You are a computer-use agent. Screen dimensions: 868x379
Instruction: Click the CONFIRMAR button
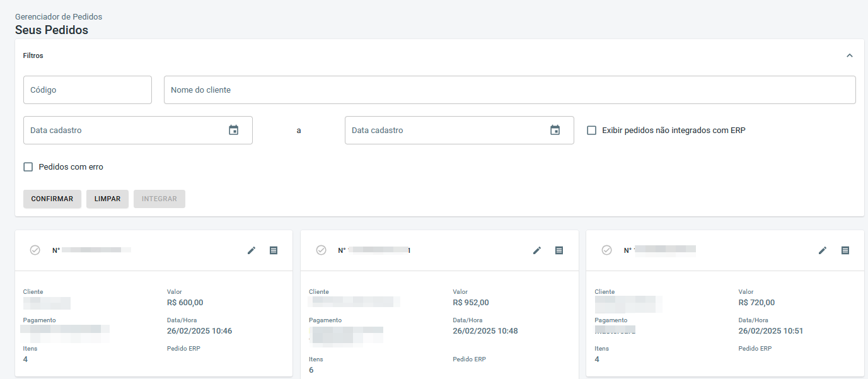52,199
